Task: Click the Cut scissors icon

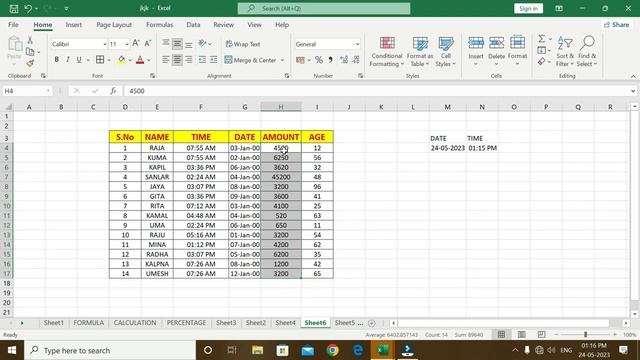Action: point(30,40)
